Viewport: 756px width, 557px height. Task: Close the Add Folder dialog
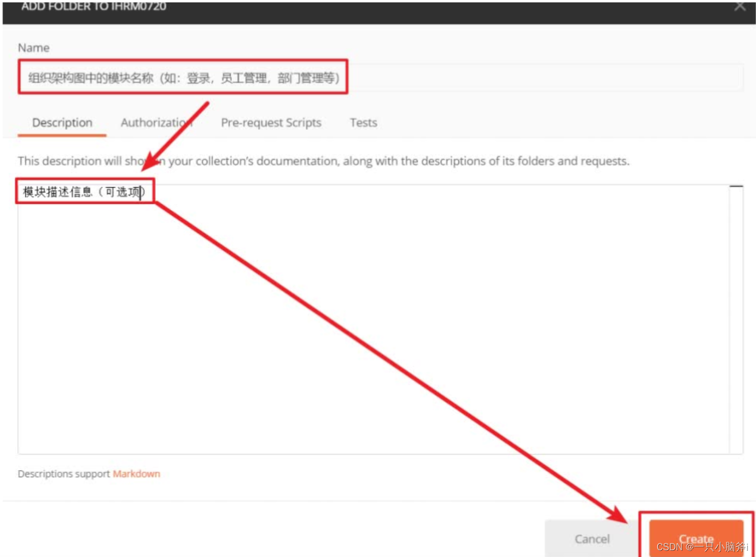[x=740, y=6]
